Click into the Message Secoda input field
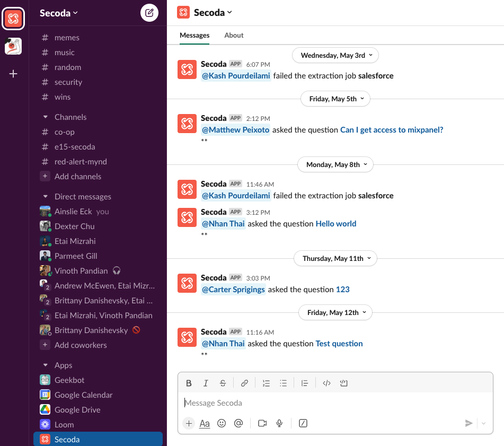 tap(334, 403)
